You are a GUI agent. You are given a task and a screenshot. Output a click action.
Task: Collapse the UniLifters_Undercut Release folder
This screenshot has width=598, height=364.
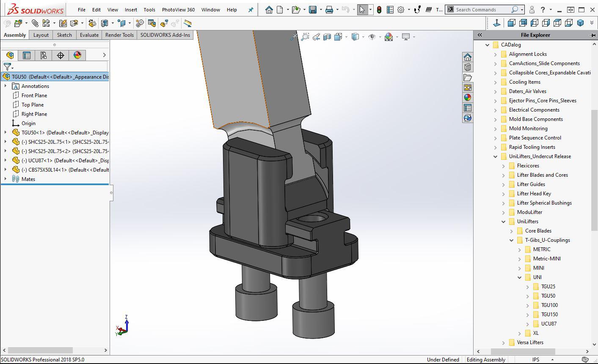pyautogui.click(x=495, y=156)
